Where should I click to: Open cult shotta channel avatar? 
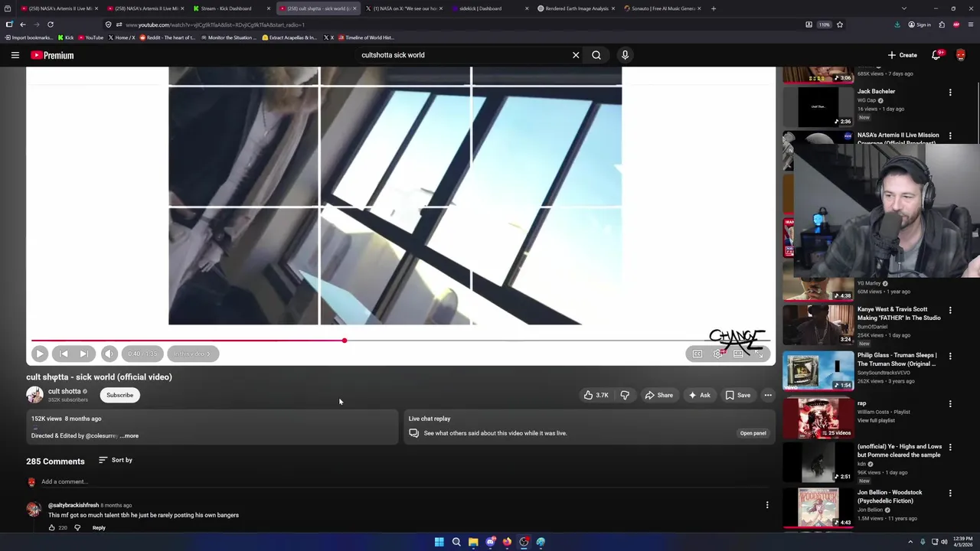pos(34,395)
